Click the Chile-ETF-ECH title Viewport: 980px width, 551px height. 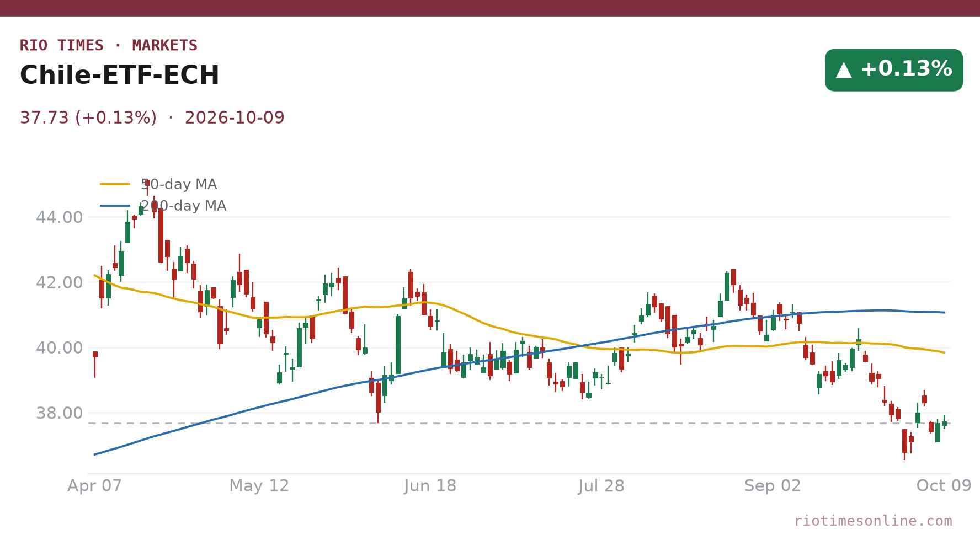coord(120,76)
